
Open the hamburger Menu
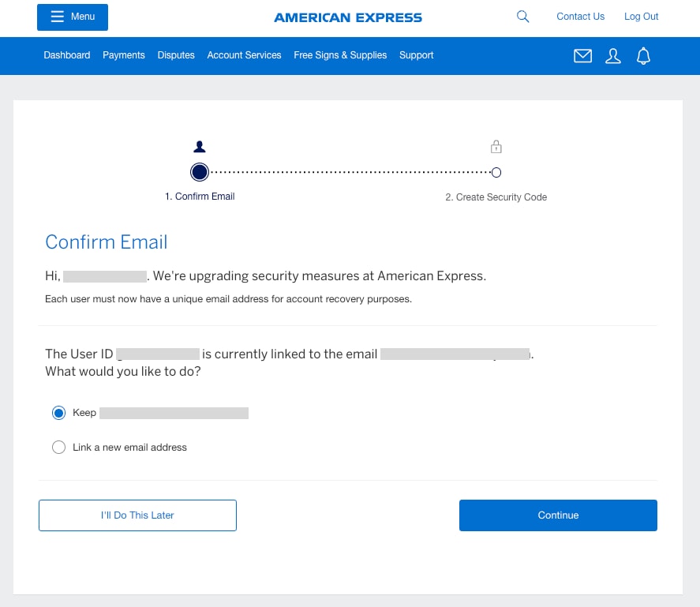[72, 17]
